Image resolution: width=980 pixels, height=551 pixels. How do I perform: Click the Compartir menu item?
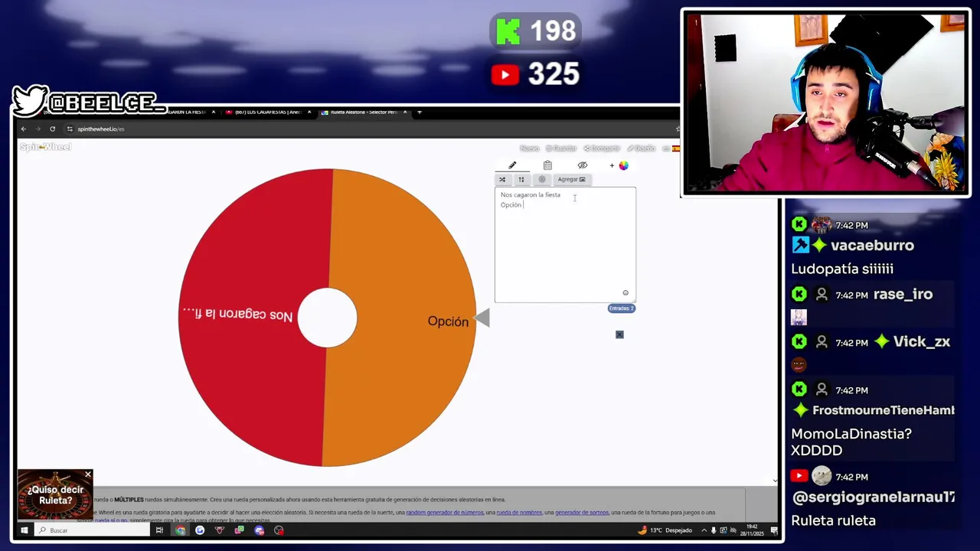pyautogui.click(x=602, y=148)
